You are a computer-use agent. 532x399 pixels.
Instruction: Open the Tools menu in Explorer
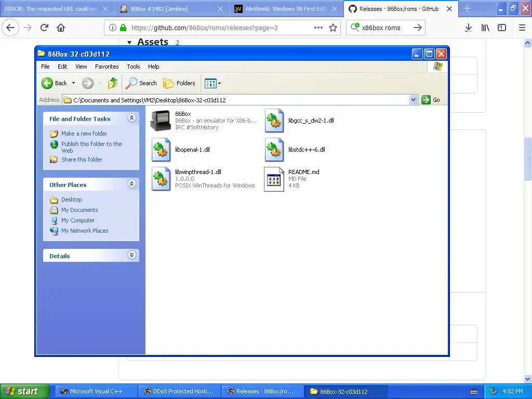[x=134, y=66]
